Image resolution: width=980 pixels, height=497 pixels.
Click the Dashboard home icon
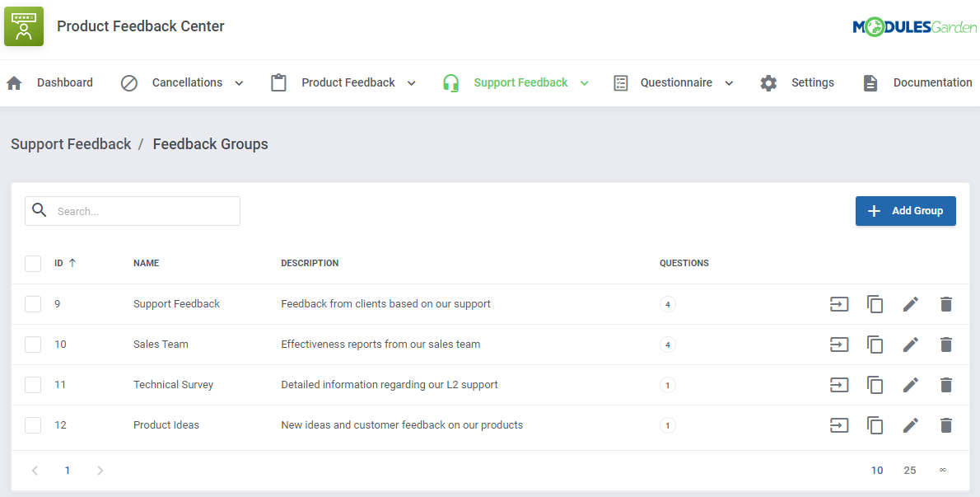14,82
